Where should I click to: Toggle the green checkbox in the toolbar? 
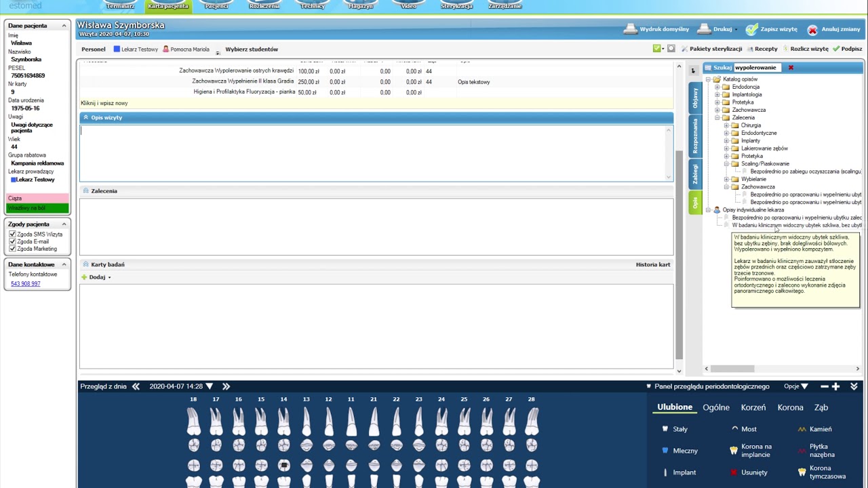pyautogui.click(x=656, y=49)
